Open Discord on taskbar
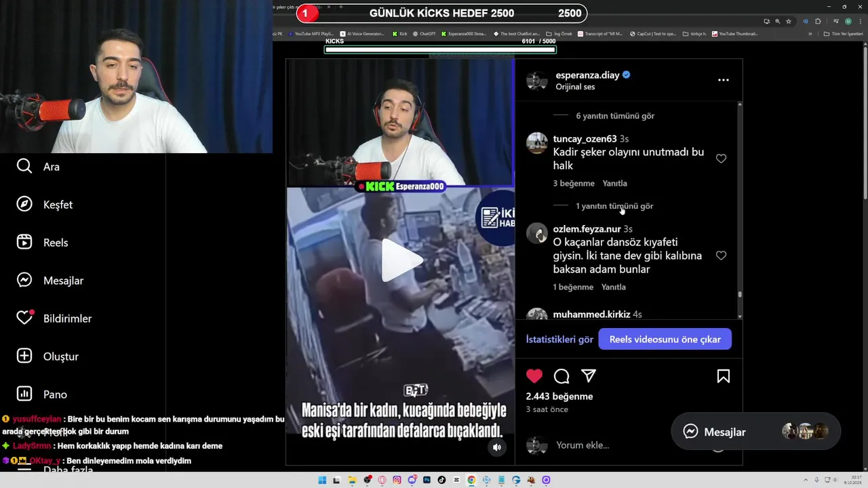868x488 pixels. (412, 480)
